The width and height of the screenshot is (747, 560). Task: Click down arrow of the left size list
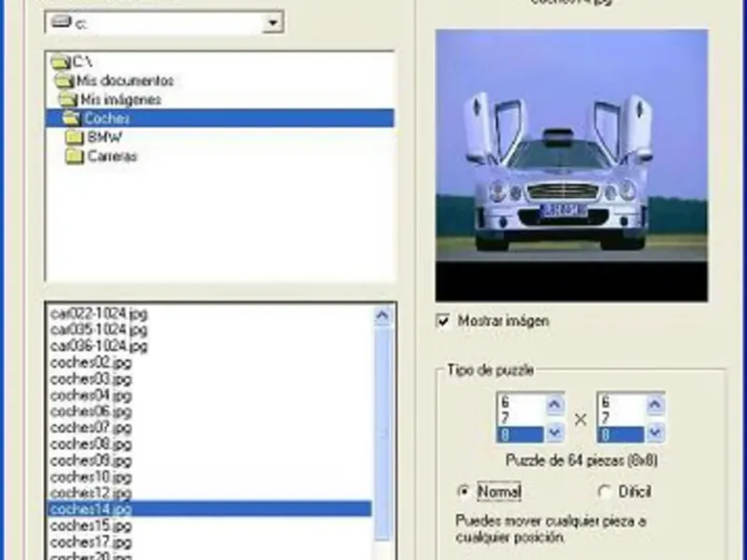tap(554, 432)
